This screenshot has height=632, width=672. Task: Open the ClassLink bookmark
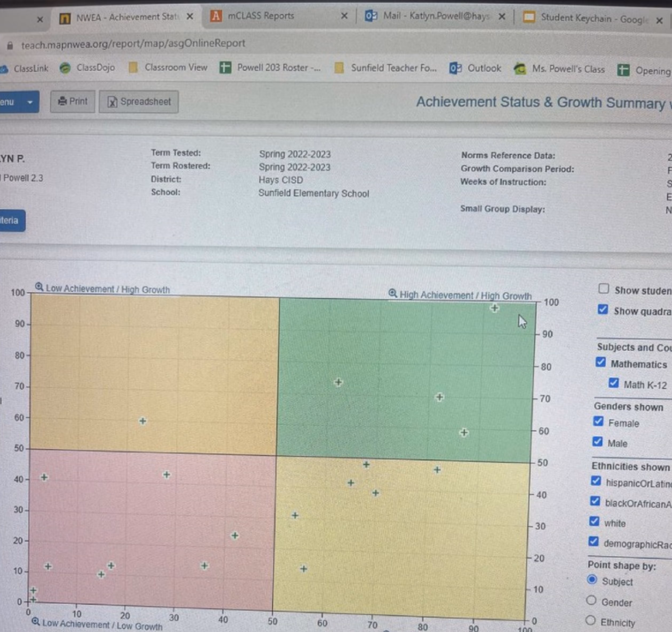click(31, 68)
